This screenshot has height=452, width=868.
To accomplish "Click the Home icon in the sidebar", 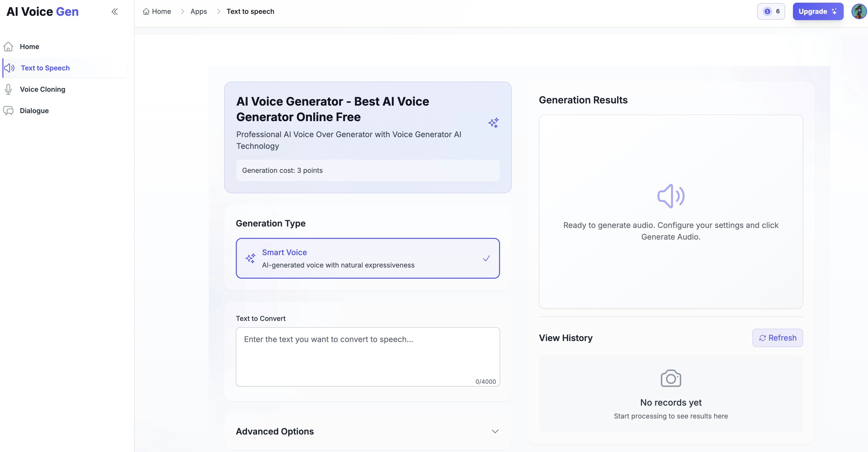I will pos(9,46).
